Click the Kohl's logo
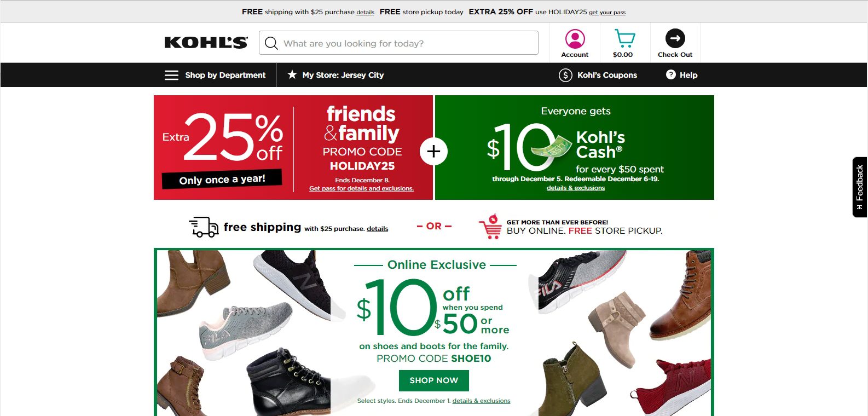Viewport: 868px width, 416px height. (x=206, y=43)
